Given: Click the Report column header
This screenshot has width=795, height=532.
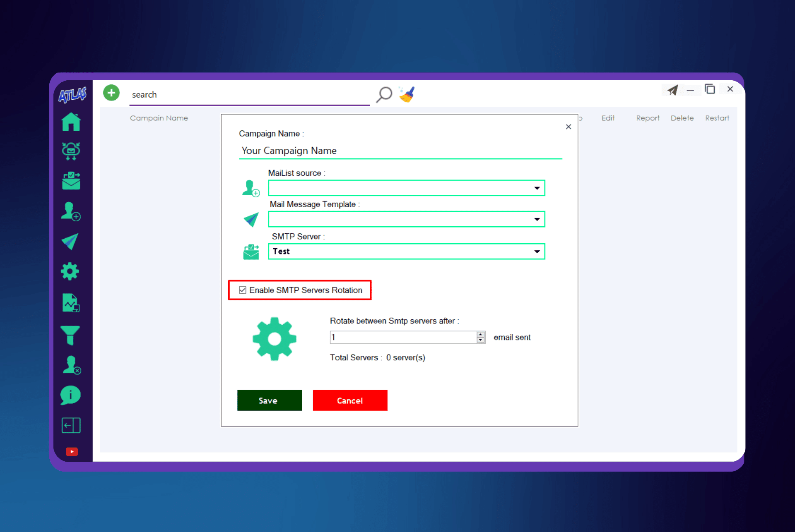Looking at the screenshot, I should coord(648,118).
